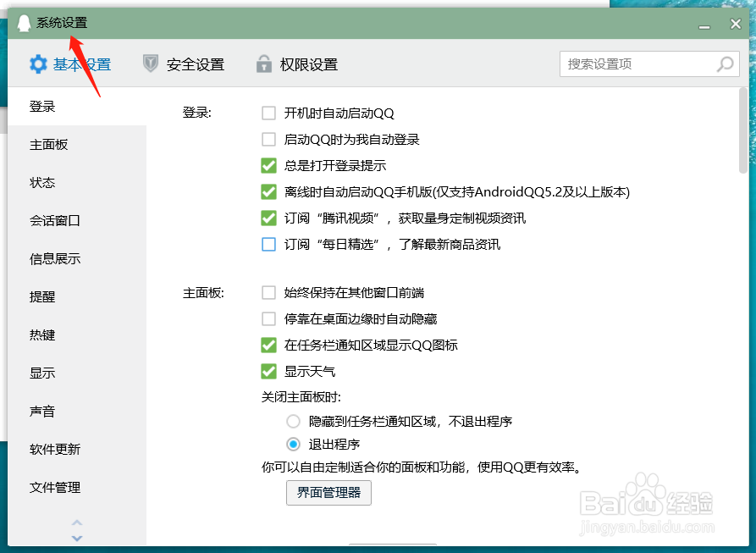The image size is (756, 553).
Task: Select 信息展示 in the sidebar
Action: point(77,259)
